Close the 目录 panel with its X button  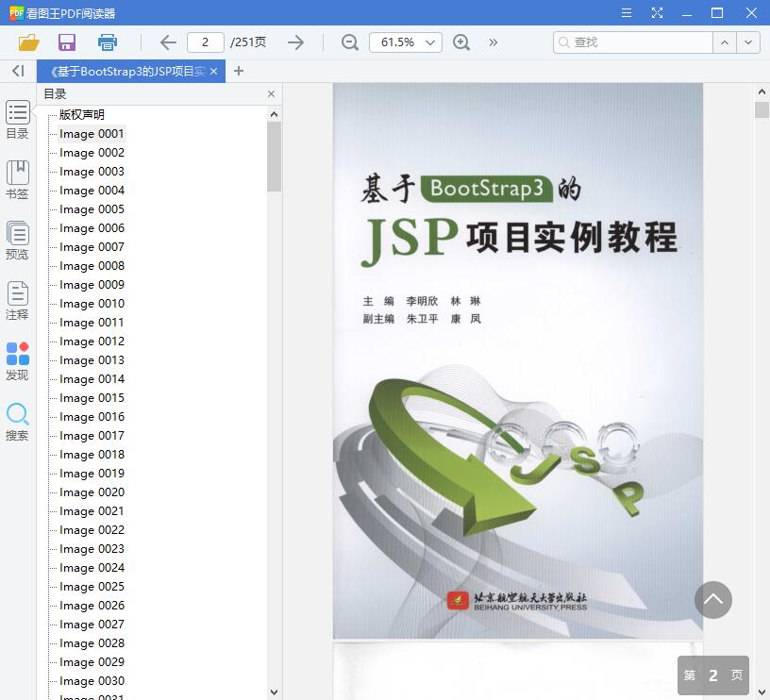(271, 93)
